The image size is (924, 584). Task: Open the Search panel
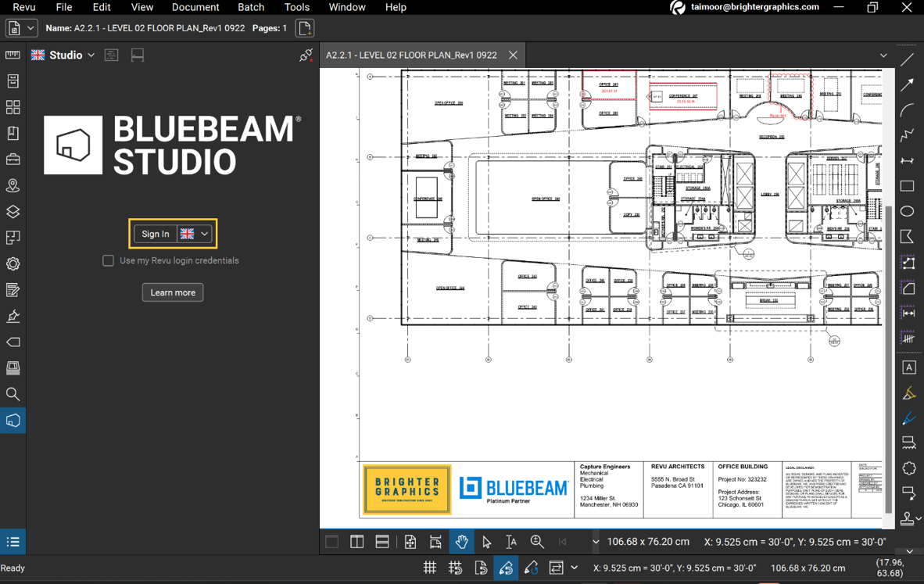(x=13, y=394)
